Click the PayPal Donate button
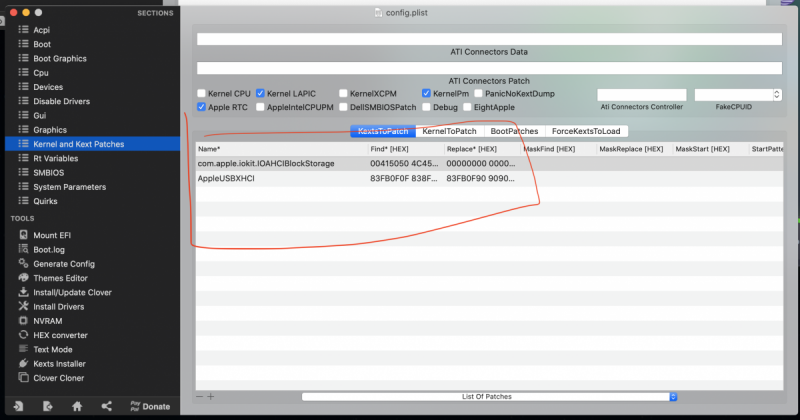Image resolution: width=800 pixels, height=420 pixels. (x=150, y=406)
